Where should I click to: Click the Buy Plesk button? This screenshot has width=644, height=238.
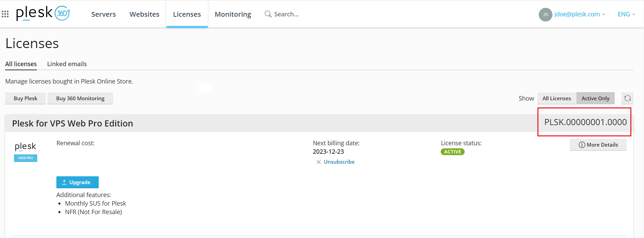(26, 98)
